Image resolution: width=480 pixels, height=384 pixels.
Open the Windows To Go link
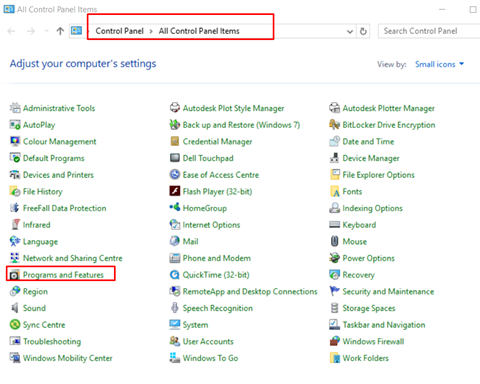coord(210,358)
